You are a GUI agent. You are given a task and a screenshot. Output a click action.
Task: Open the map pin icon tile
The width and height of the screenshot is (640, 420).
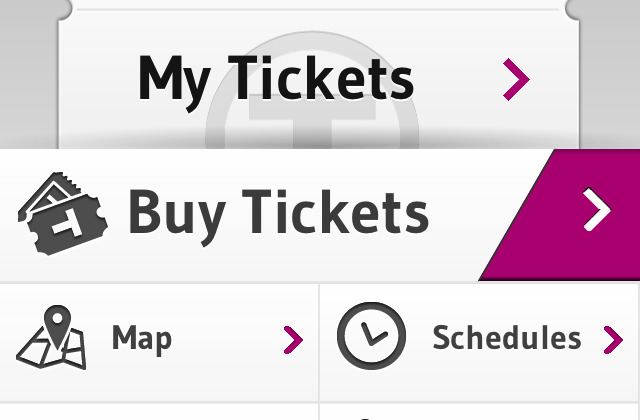[51, 337]
